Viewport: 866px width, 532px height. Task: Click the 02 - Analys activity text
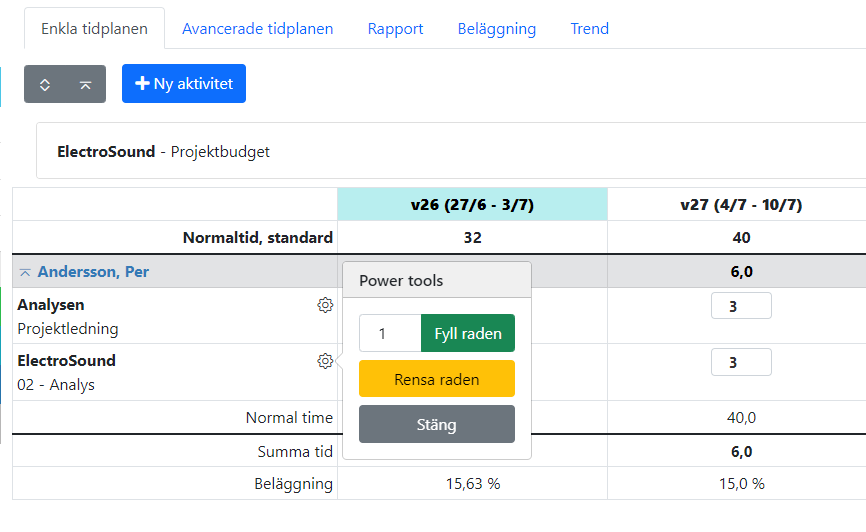56,385
